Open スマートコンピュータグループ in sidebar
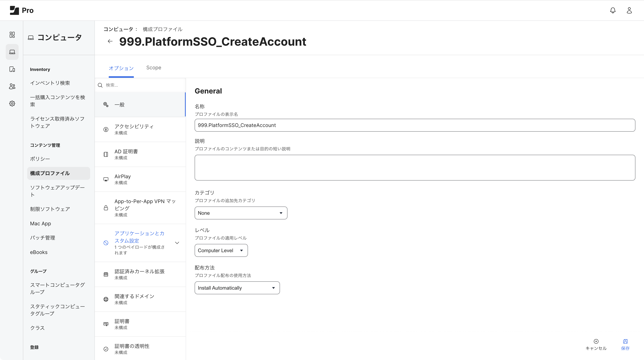 [x=57, y=288]
